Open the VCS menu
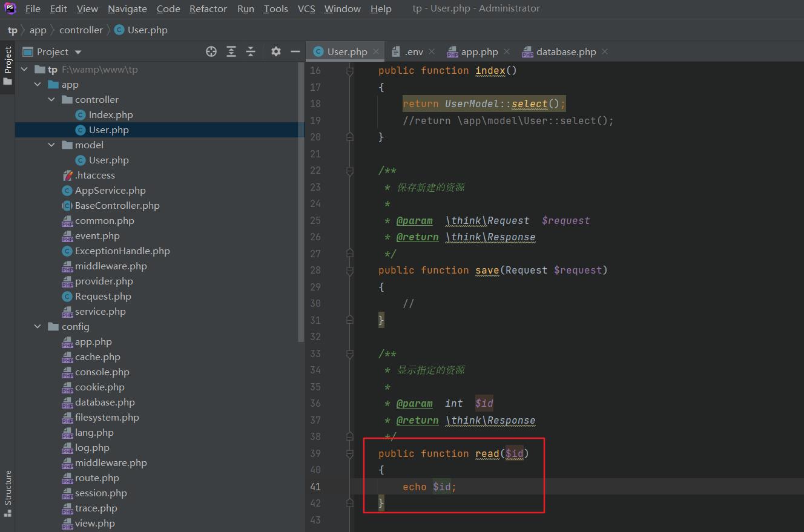The height and width of the screenshot is (532, 804). tap(306, 8)
